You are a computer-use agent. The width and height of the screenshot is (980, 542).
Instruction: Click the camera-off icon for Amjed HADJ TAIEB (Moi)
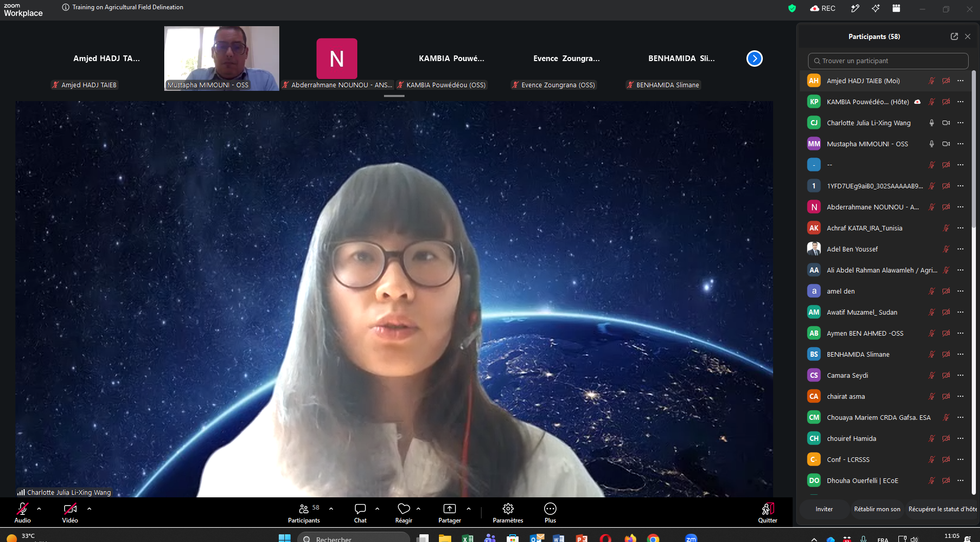pos(946,81)
